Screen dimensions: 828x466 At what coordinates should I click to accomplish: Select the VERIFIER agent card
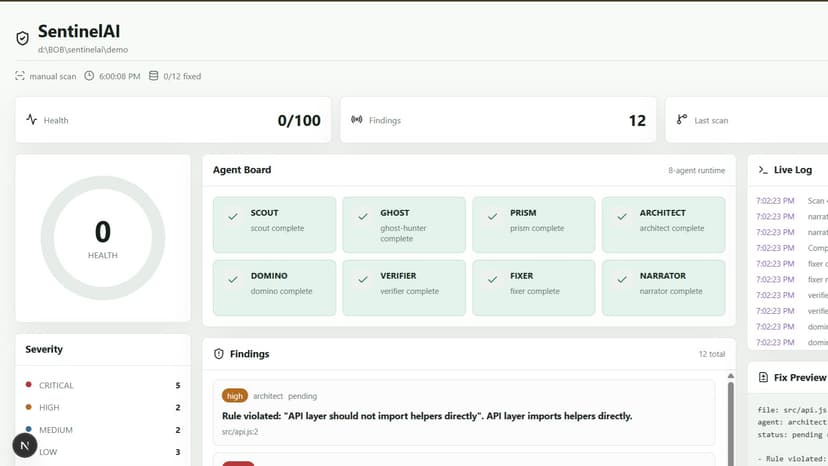[x=404, y=287]
